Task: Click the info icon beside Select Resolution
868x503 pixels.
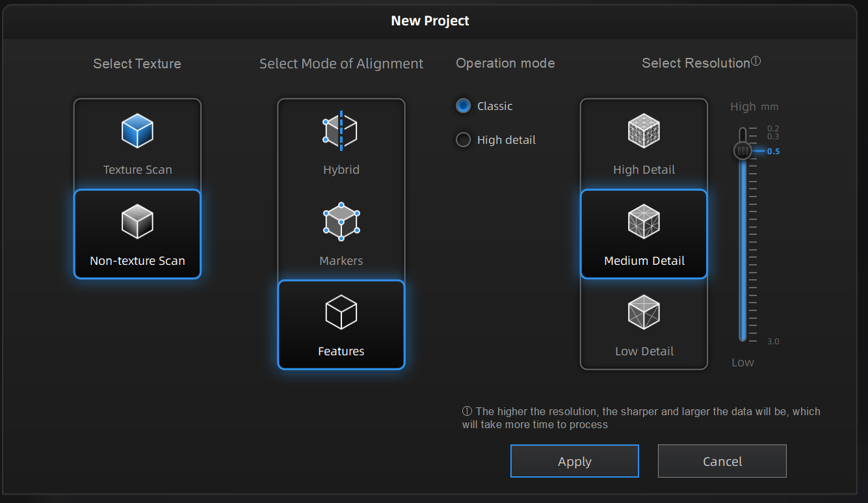Action: coord(756,61)
